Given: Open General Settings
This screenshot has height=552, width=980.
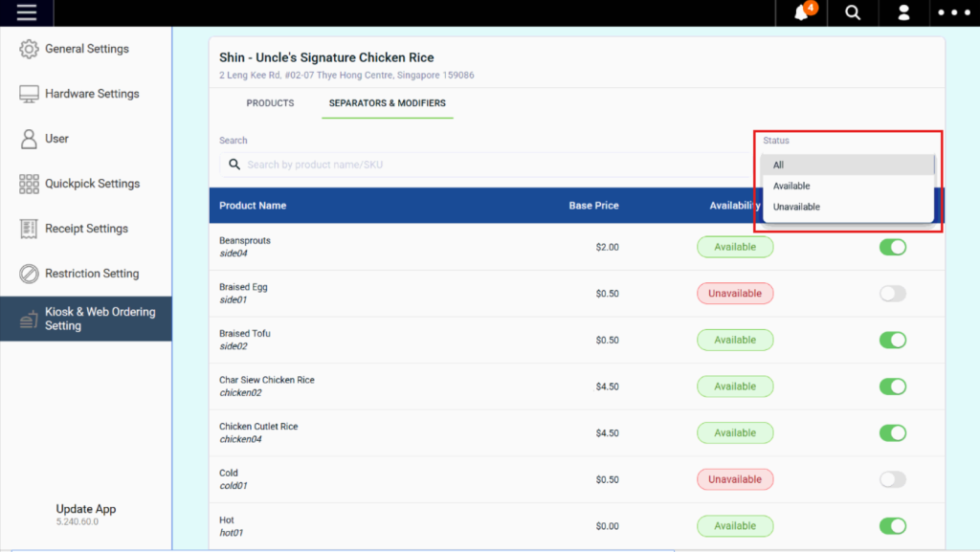Looking at the screenshot, I should tap(86, 49).
